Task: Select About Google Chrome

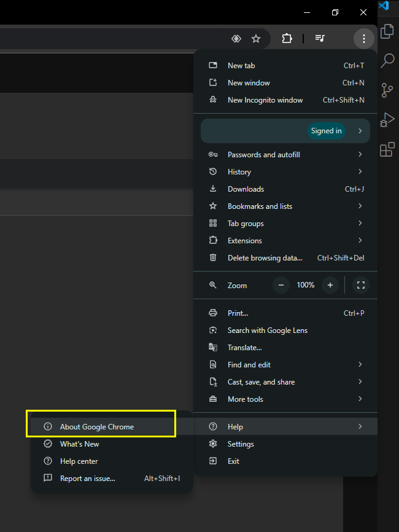Action: tap(97, 427)
